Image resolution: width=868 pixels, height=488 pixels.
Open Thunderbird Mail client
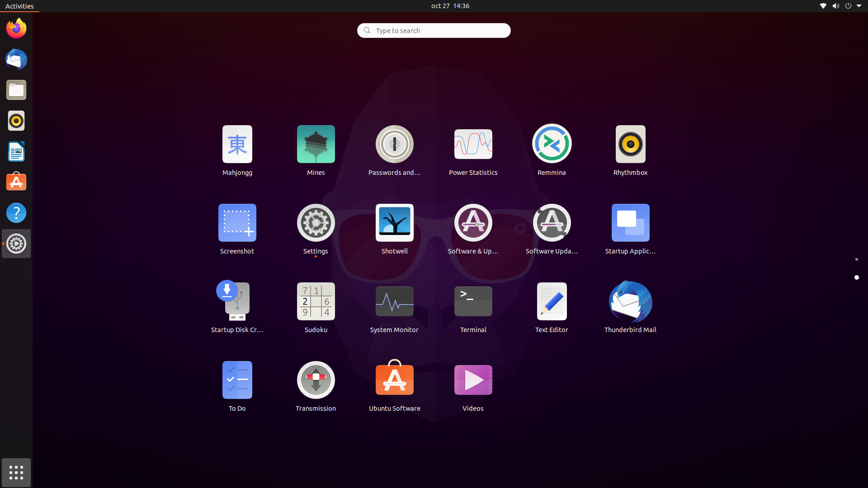(x=630, y=301)
